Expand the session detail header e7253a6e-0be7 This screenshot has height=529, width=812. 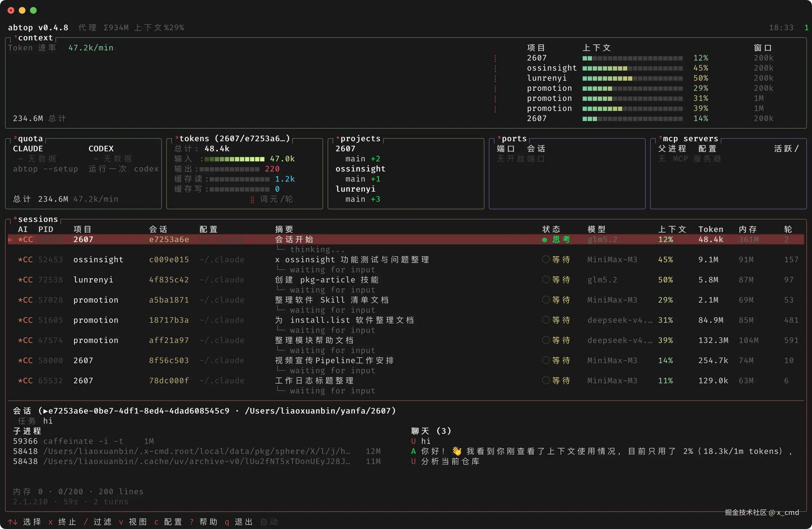point(204,411)
